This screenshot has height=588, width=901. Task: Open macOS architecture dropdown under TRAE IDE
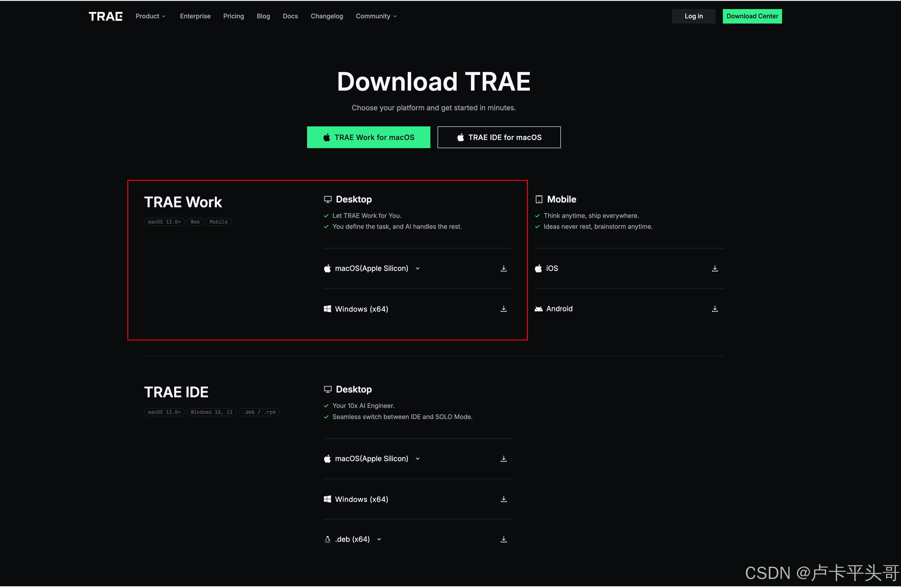(x=418, y=459)
